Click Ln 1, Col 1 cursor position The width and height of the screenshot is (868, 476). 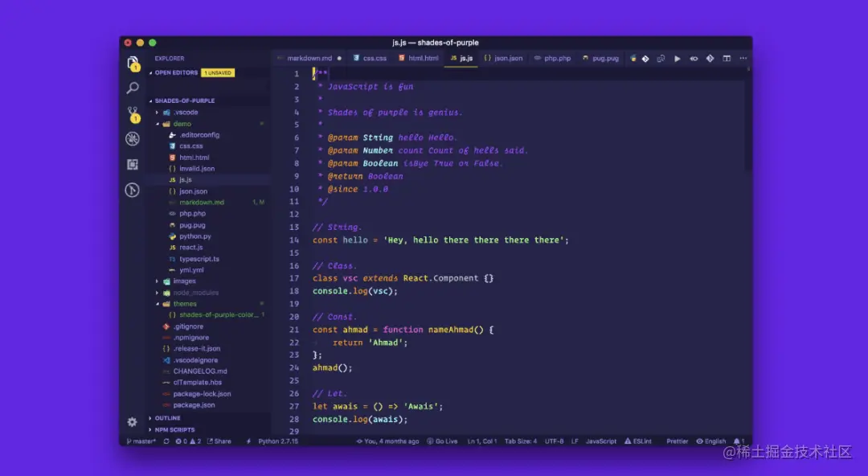[482, 441]
